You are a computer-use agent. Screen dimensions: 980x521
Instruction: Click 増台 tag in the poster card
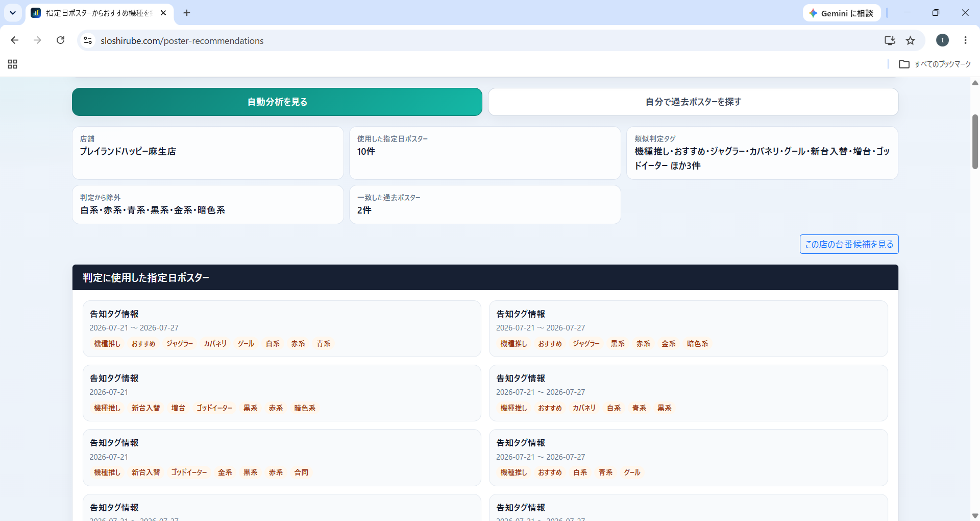(x=178, y=408)
